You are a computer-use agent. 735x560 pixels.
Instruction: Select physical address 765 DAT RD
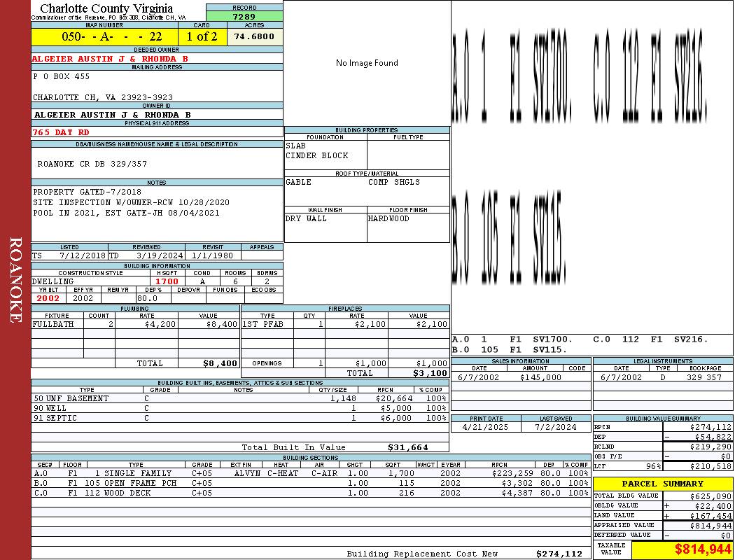(x=60, y=132)
